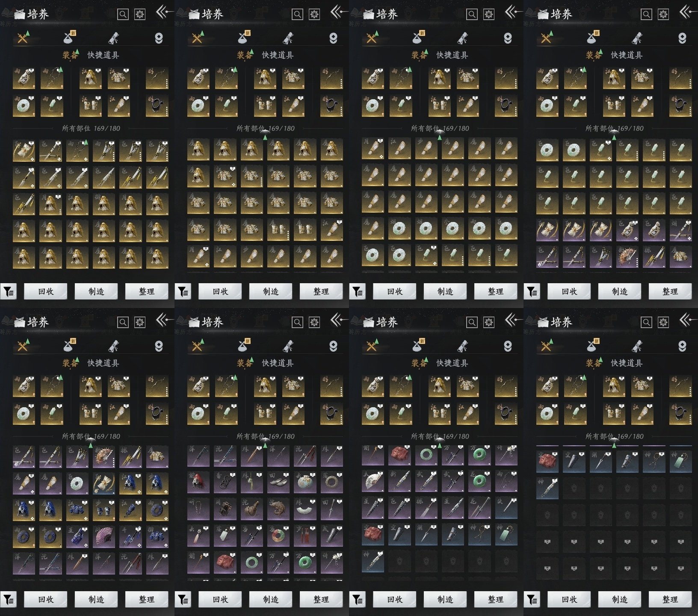Click 制造 in the second top panel

[271, 291]
